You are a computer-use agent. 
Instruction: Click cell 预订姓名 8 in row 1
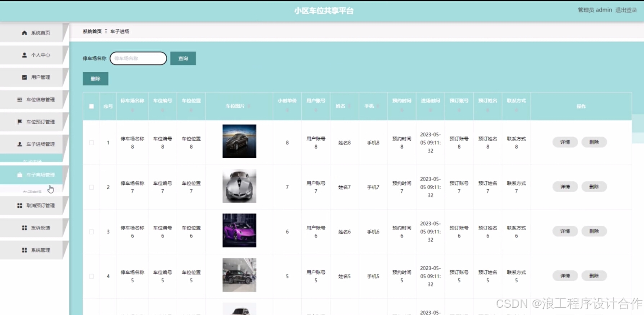pos(488,143)
